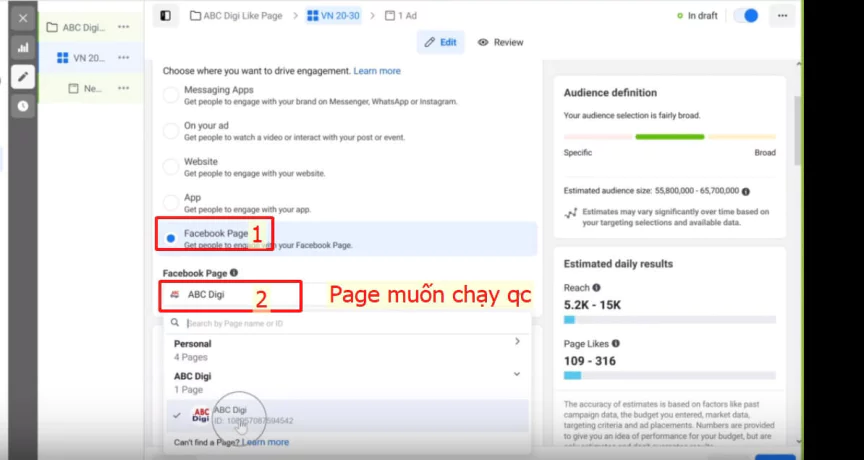Image resolution: width=864 pixels, height=460 pixels.
Task: Switch to the Edit tab
Action: click(x=440, y=42)
